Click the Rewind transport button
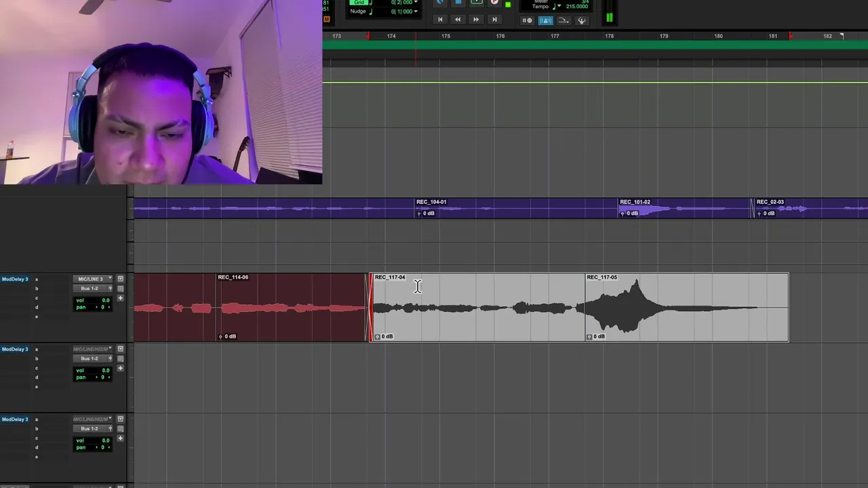The image size is (868, 488). [458, 20]
